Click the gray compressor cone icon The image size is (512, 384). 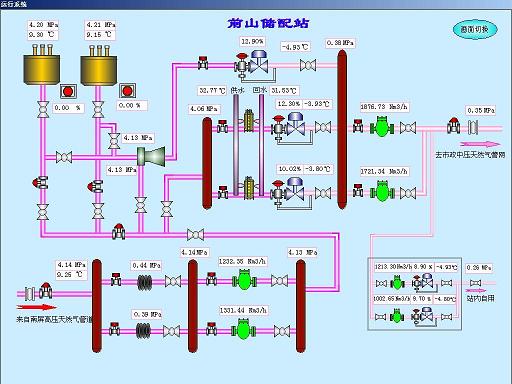152,157
